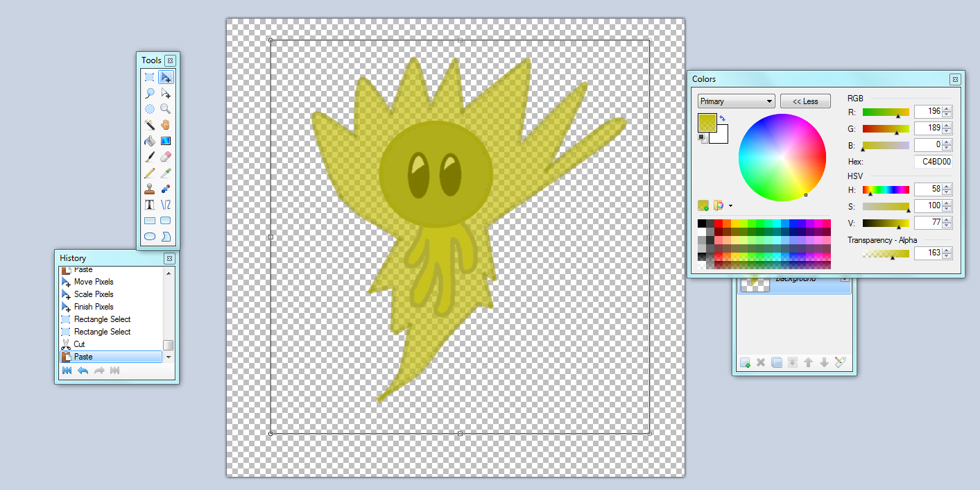
Task: Select the 'Finish Pixels' history entry
Action: pos(111,307)
